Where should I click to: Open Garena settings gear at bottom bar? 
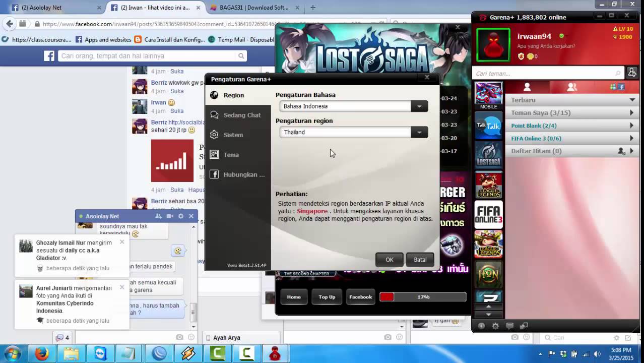tap(495, 326)
